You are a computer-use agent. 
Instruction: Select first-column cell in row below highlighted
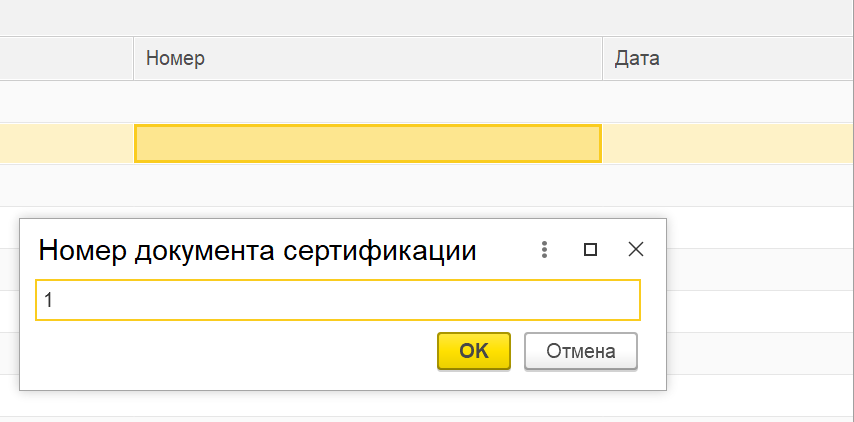[66, 185]
